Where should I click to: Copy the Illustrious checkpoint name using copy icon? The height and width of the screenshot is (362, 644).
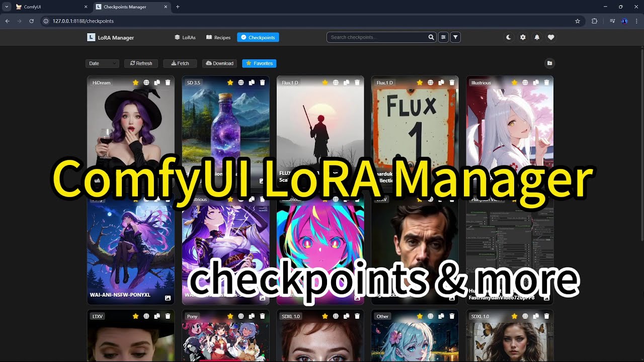click(x=536, y=82)
